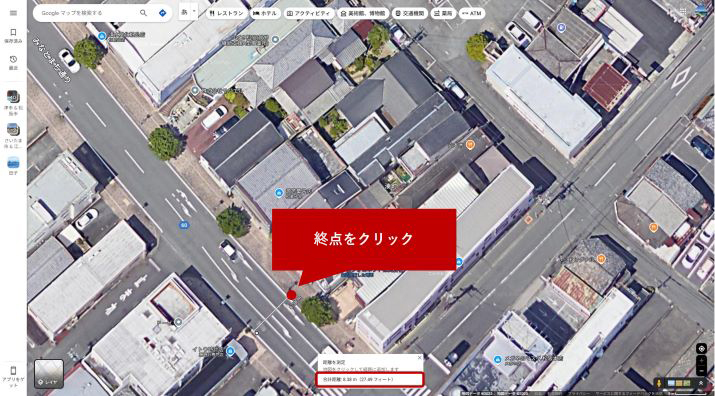Viewport: 715px width, 396px height.
Task: Click the blue directions icon in search box
Action: [162, 13]
